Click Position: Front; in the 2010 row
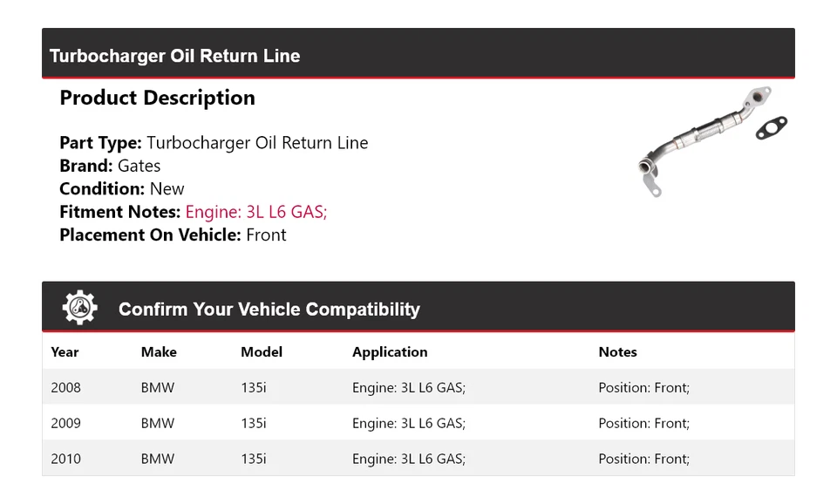The height and width of the screenshot is (504, 837). 643,459
